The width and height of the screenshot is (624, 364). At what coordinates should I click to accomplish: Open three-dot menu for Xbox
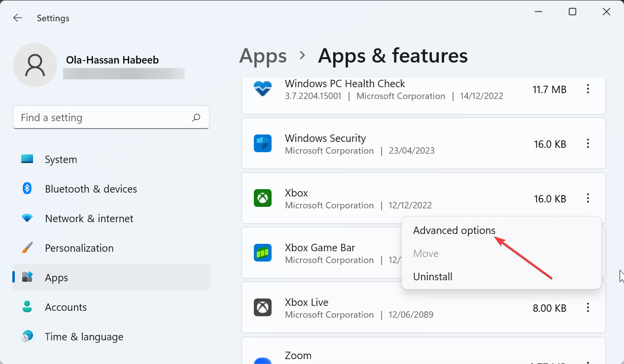coord(588,199)
